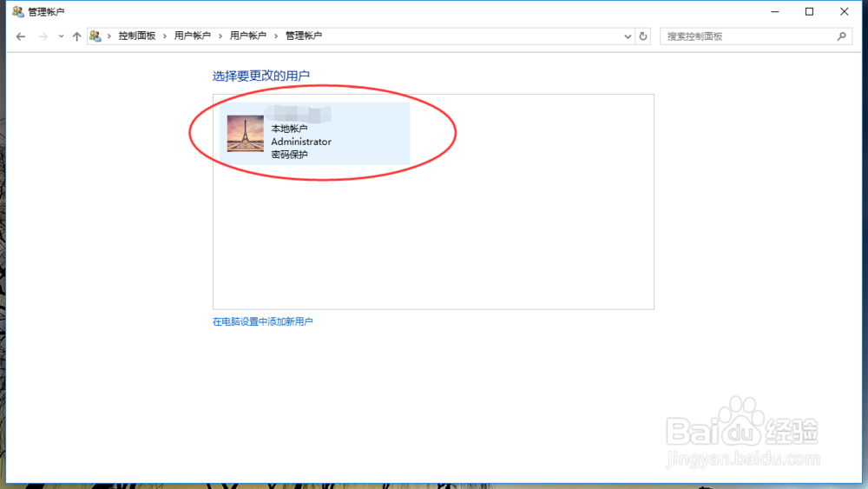The image size is (868, 489).
Task: Click 在电脑设置中添加新用户 link
Action: click(x=262, y=321)
